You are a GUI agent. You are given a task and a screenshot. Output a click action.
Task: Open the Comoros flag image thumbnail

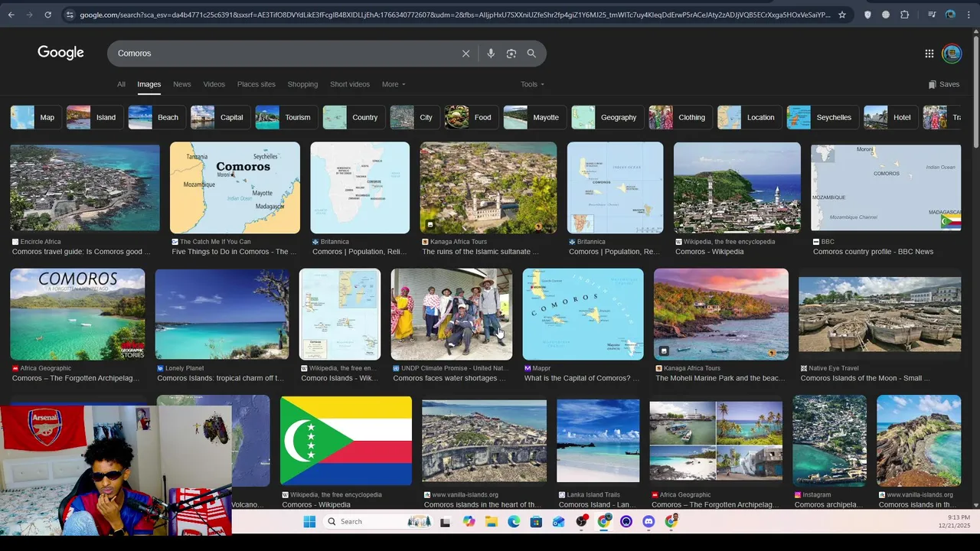346,441
